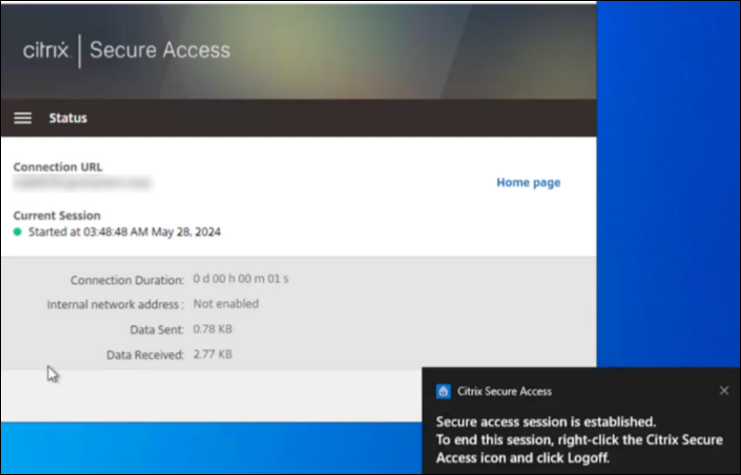The height and width of the screenshot is (475, 741).
Task: Click the '0.78 KB' value
Action: [213, 328]
